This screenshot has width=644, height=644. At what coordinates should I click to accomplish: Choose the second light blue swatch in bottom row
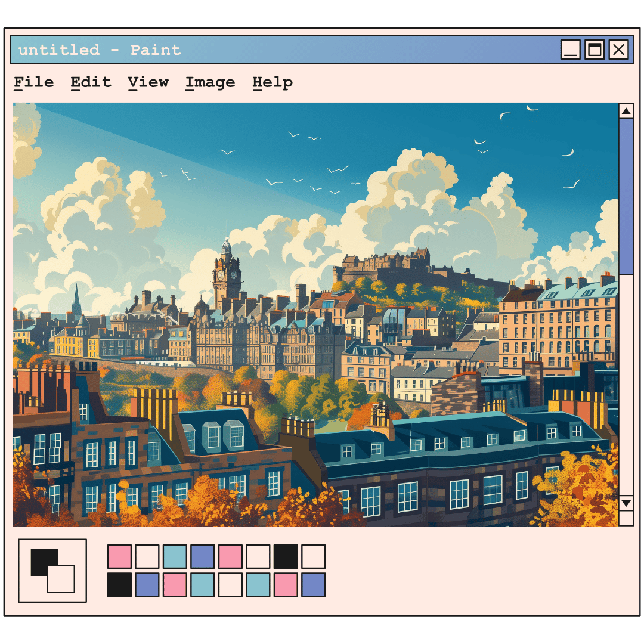pos(258,585)
